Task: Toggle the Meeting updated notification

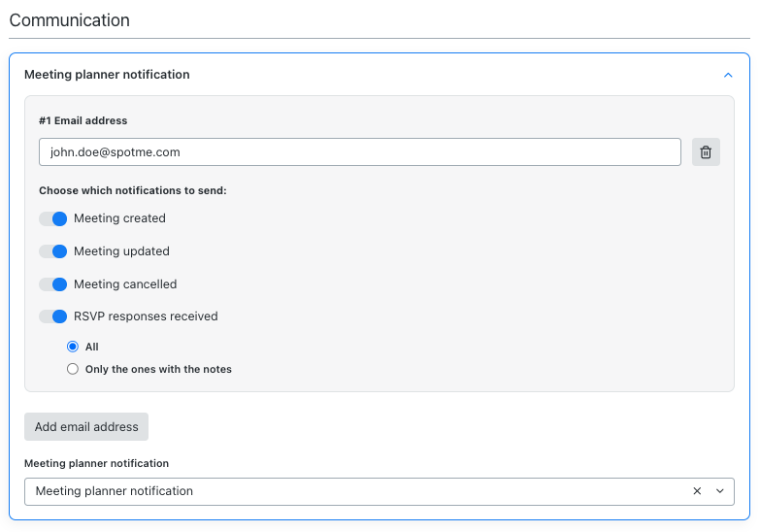Action: coord(52,251)
